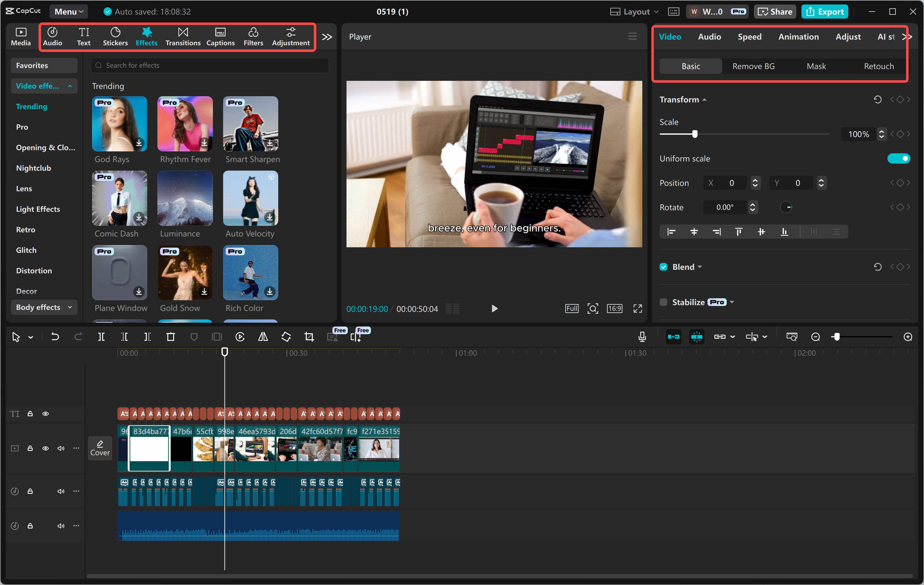Screen dimensions: 924x585
Task: Switch to the Animation tab
Action: point(799,37)
